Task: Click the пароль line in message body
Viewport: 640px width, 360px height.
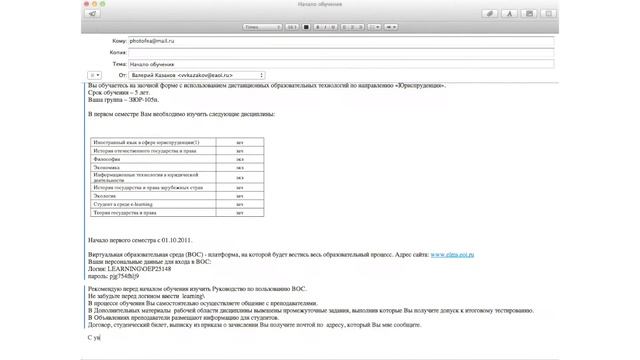Action: pos(113,276)
